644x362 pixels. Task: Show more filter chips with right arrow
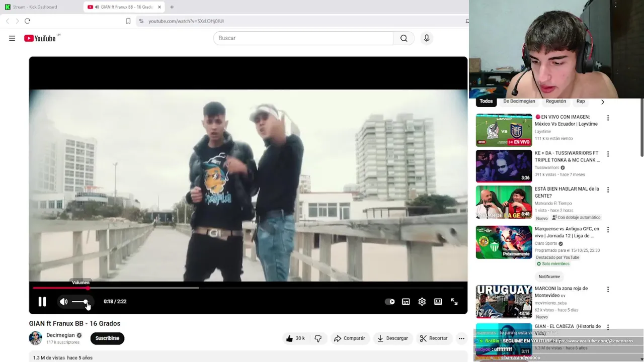602,102
